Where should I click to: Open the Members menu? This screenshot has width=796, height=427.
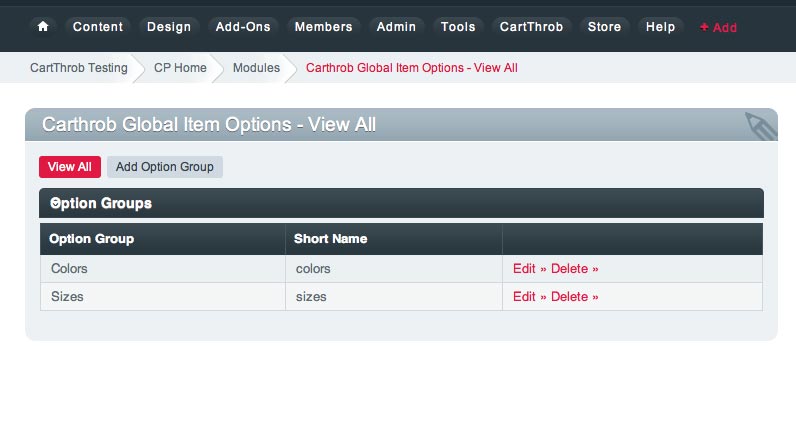(323, 26)
